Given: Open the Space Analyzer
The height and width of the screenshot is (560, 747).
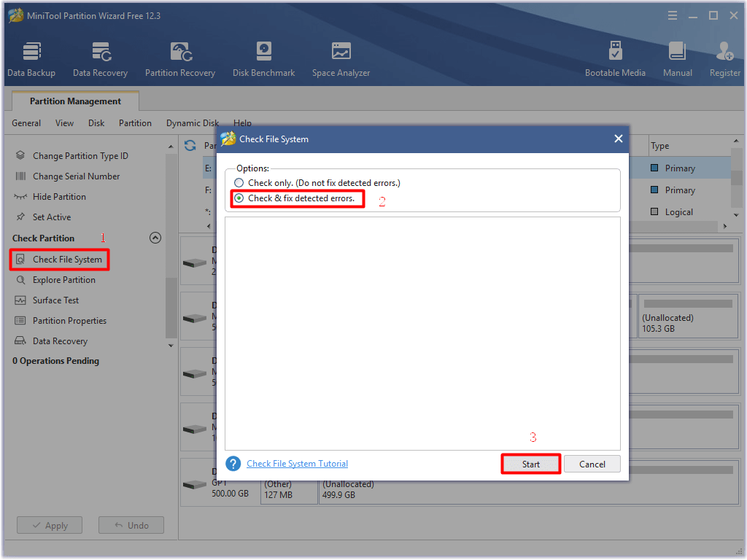Looking at the screenshot, I should click(x=341, y=60).
